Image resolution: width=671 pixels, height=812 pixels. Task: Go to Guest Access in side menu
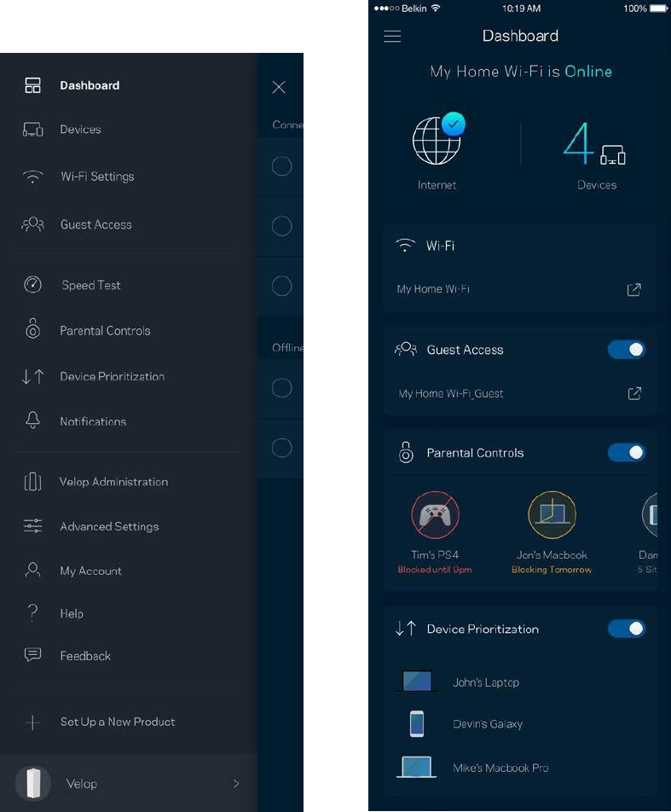pyautogui.click(x=95, y=225)
